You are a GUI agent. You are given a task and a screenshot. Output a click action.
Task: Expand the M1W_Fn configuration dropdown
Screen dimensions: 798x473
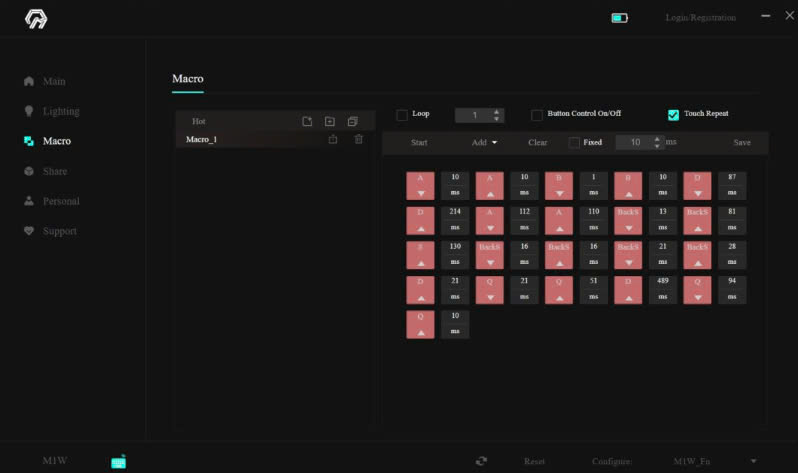click(753, 461)
